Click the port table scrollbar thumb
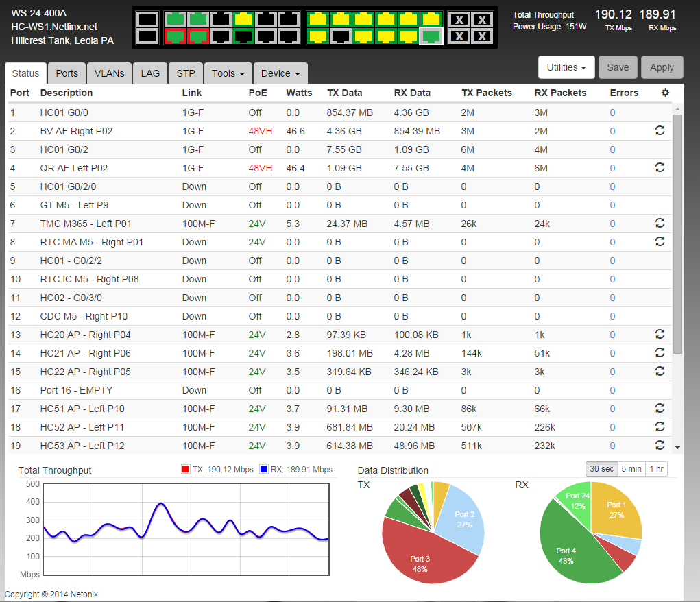The width and height of the screenshot is (700, 602). [677, 234]
